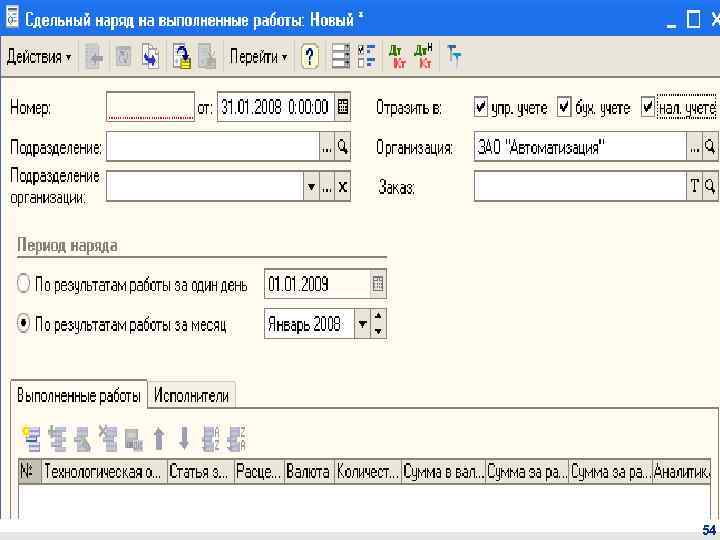720x540 pixels.
Task: Click the delete row table icon
Action: click(108, 439)
